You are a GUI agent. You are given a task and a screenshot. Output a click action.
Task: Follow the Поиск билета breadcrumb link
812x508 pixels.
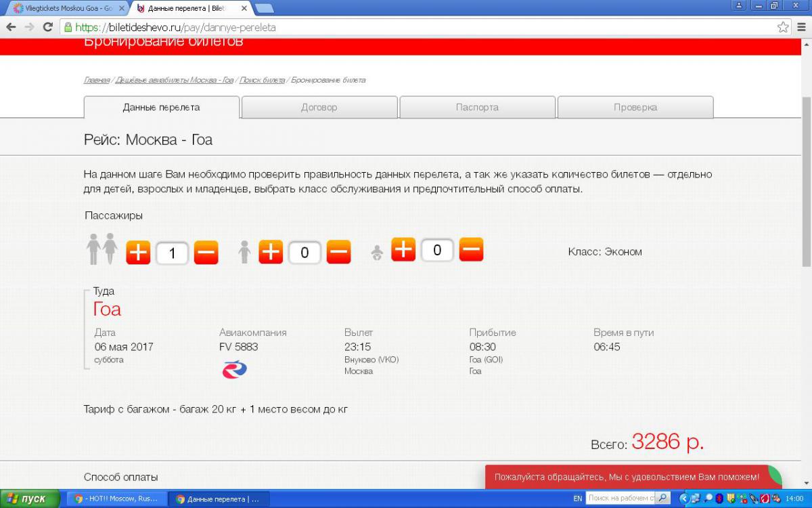point(262,80)
